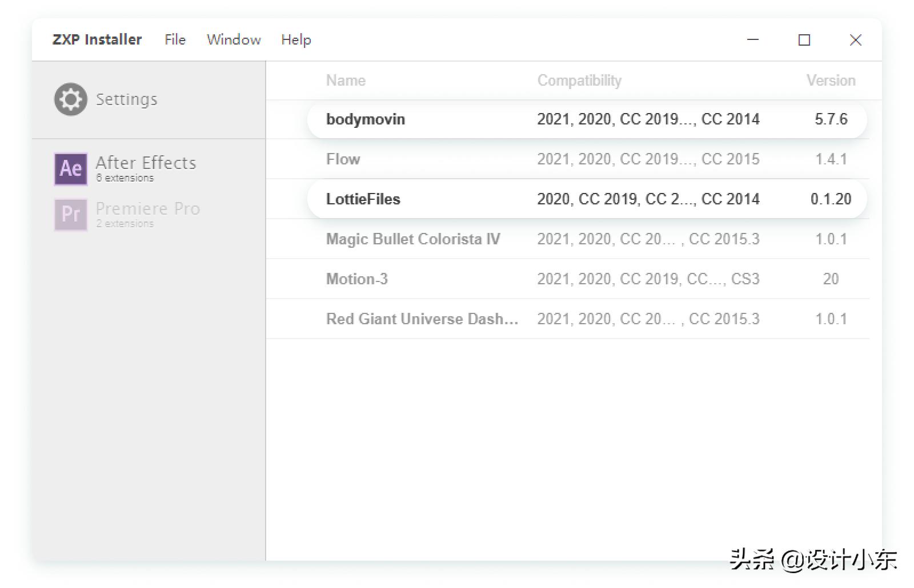Close the ZXP Installer window
Screen dimensions: 914x588
click(856, 40)
